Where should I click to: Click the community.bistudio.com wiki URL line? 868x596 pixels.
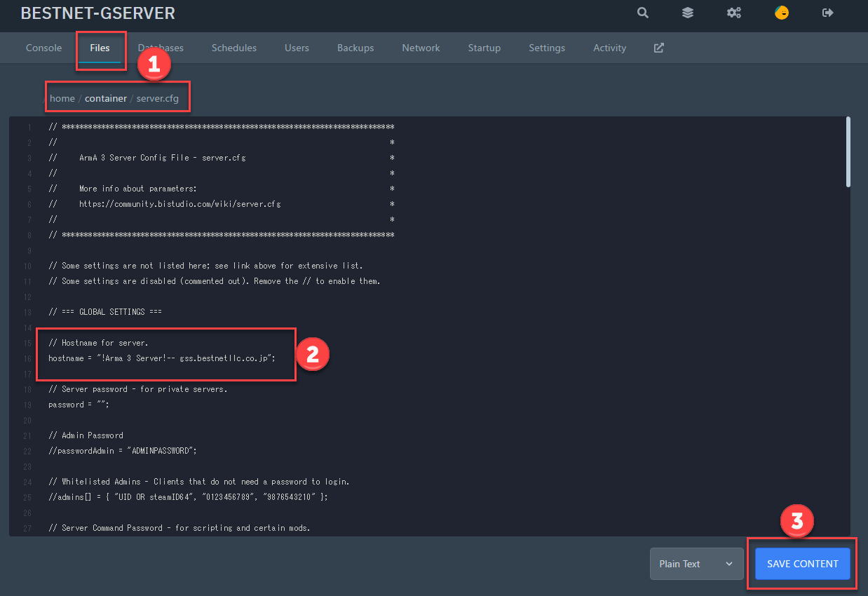click(165, 204)
